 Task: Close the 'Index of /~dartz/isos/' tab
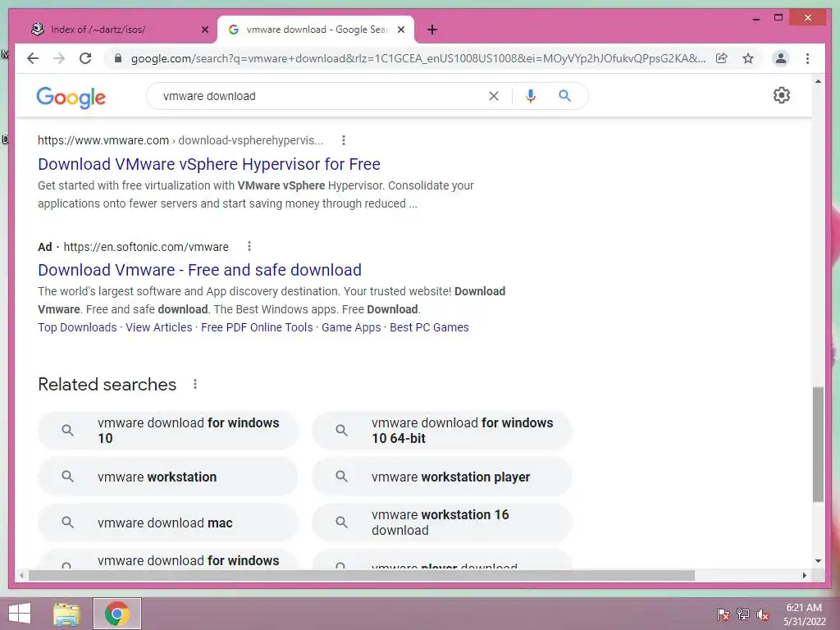(x=204, y=30)
